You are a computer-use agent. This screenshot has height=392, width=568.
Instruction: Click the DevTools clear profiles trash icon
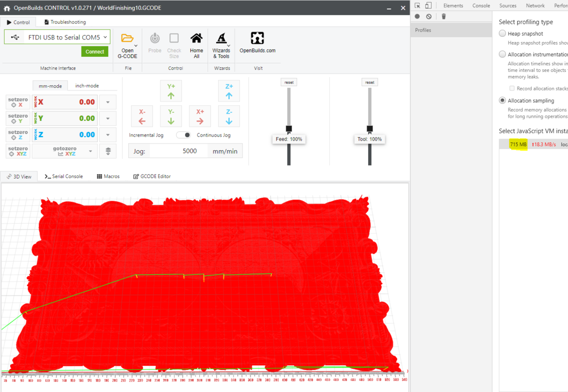[443, 17]
